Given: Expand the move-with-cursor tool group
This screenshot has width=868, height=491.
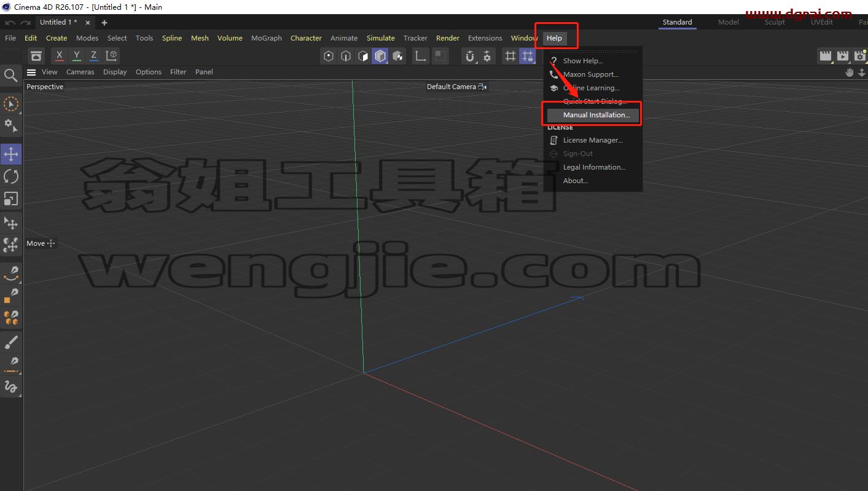Looking at the screenshot, I should click(11, 223).
